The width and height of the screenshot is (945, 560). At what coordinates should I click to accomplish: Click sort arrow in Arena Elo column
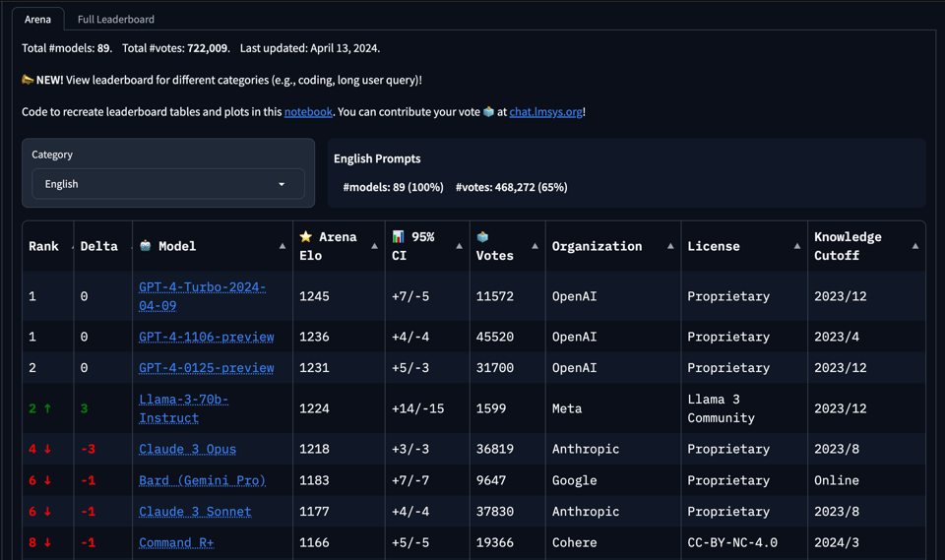click(374, 246)
